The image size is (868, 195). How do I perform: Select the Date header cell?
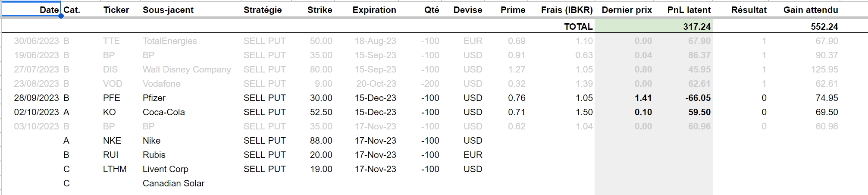pyautogui.click(x=31, y=9)
